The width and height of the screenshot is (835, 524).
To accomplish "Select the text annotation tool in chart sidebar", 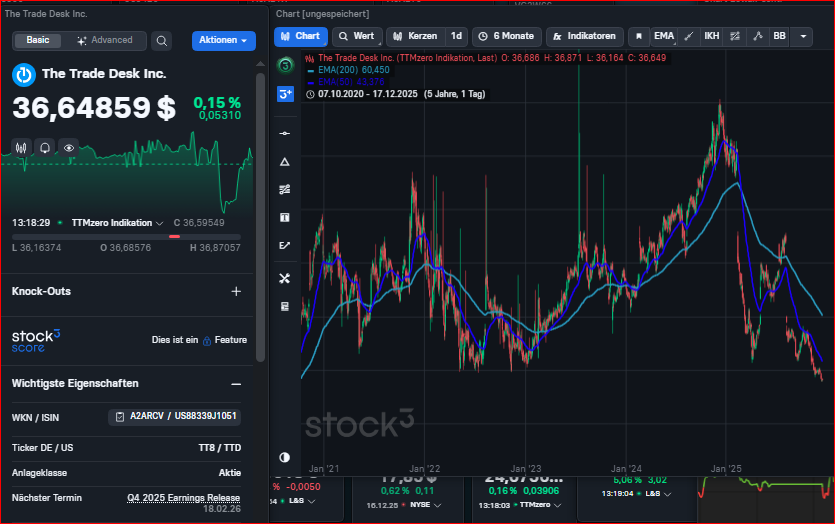I will click(285, 217).
